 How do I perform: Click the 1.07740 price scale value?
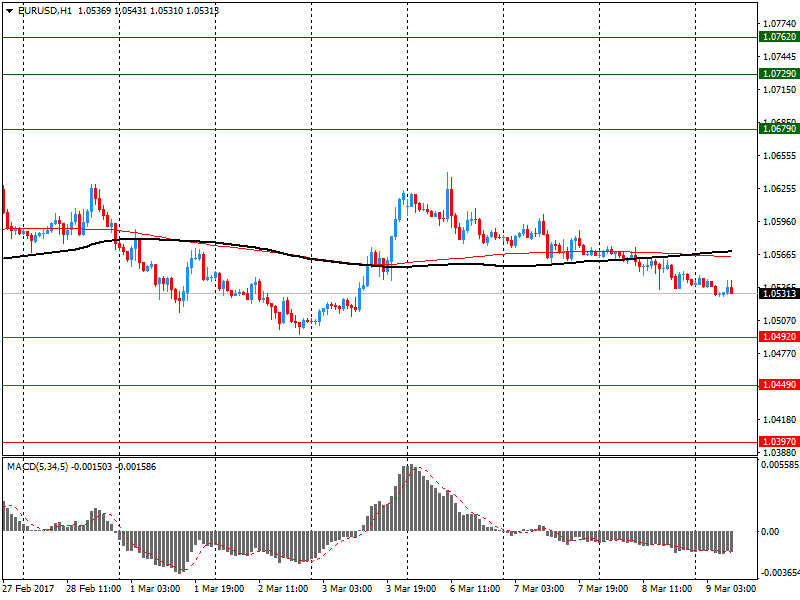point(779,23)
